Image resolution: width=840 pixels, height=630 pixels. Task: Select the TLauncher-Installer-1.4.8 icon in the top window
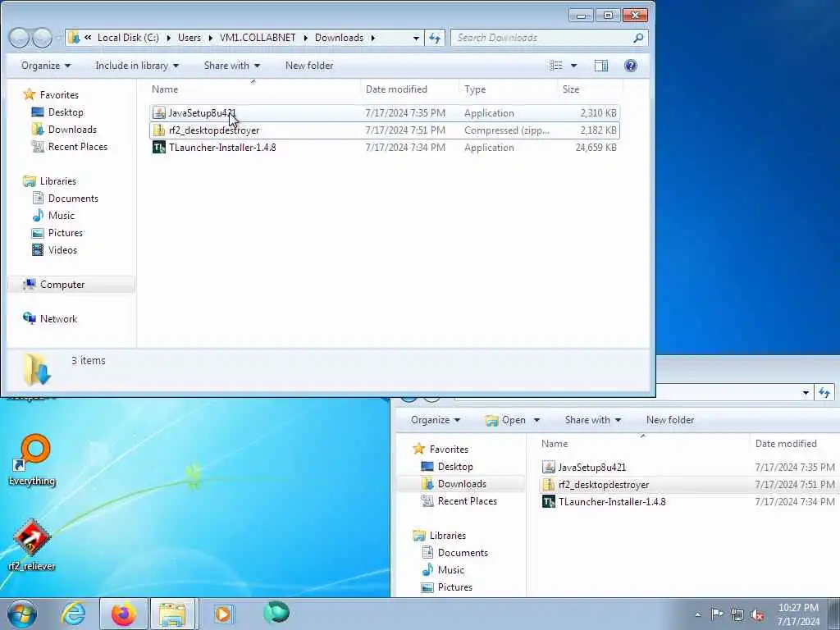(158, 148)
